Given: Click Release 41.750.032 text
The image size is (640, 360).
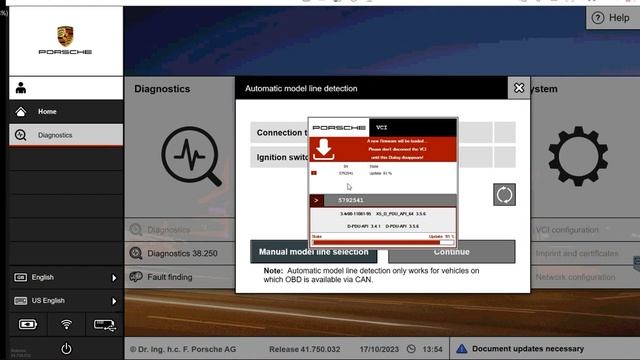Looking at the screenshot, I should tap(304, 349).
